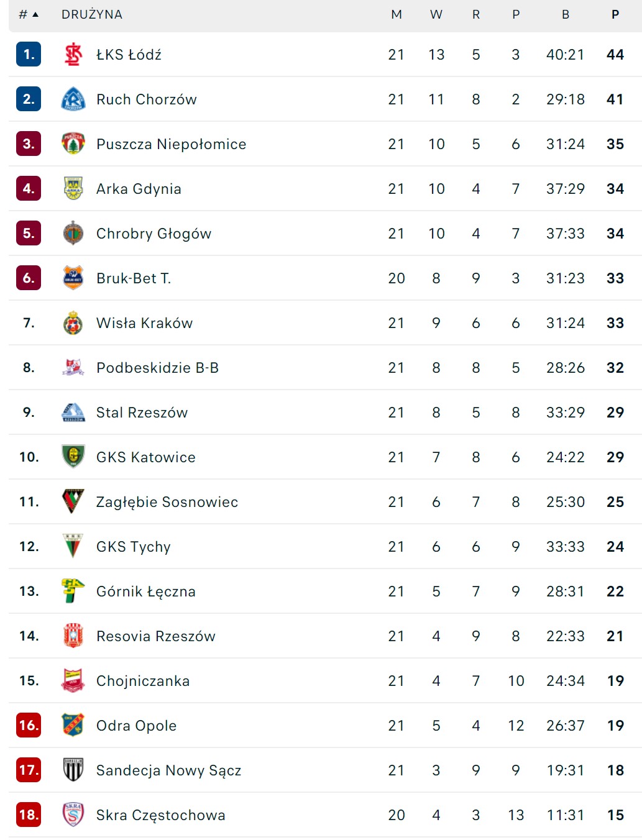The height and width of the screenshot is (840, 642).
Task: Click the Arka Gdynia club badge
Action: 73,189
